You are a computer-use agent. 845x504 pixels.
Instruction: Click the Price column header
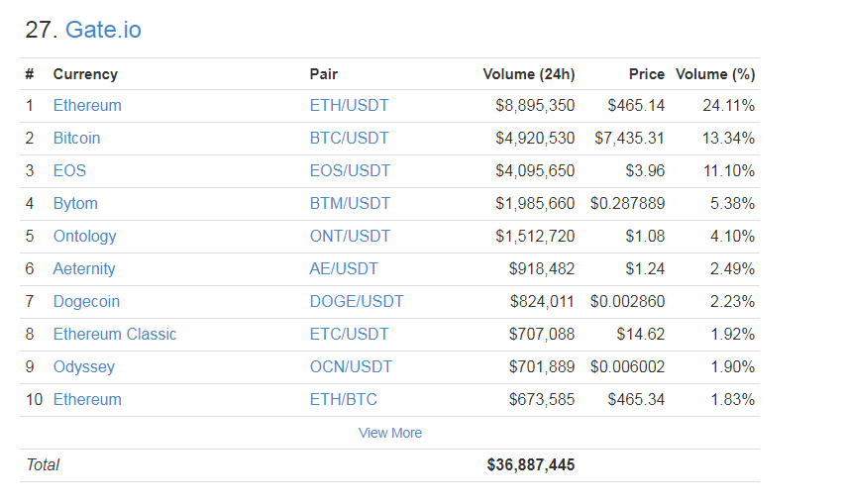coord(647,74)
